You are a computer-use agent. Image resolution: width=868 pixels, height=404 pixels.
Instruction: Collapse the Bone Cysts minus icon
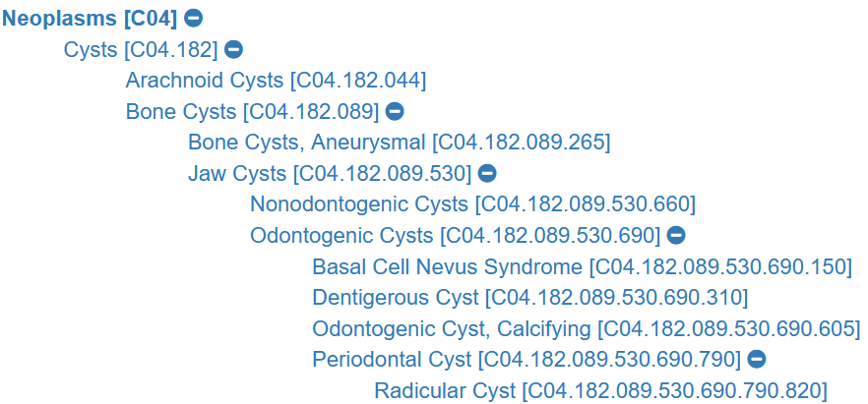click(395, 111)
